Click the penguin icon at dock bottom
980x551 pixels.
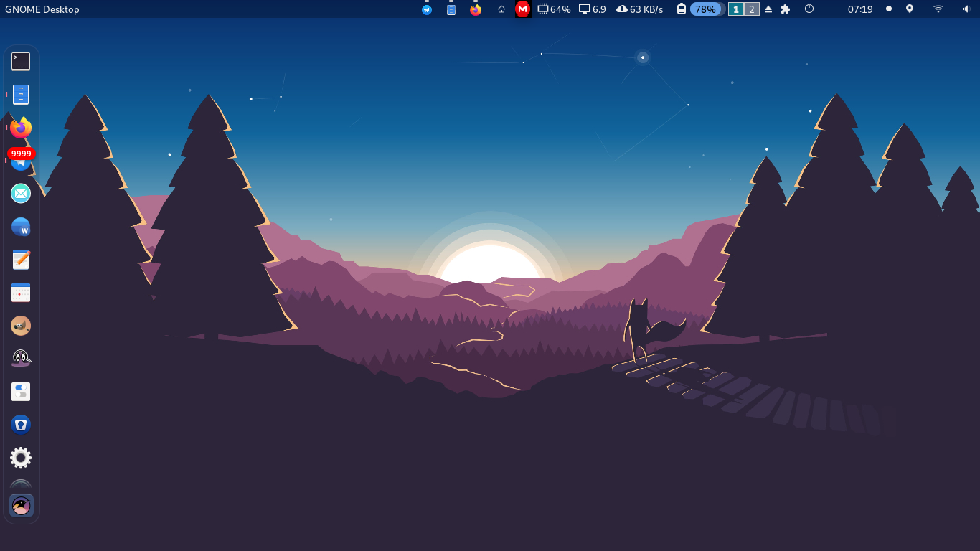pyautogui.click(x=21, y=506)
